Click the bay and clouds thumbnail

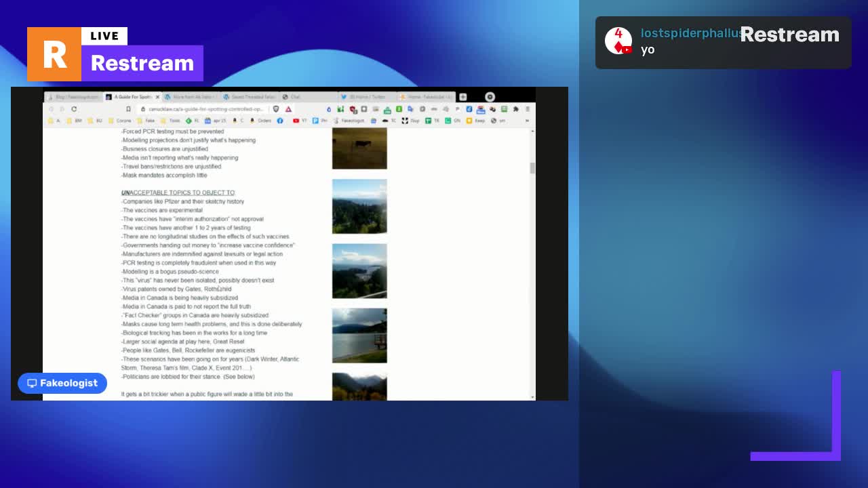(x=359, y=271)
